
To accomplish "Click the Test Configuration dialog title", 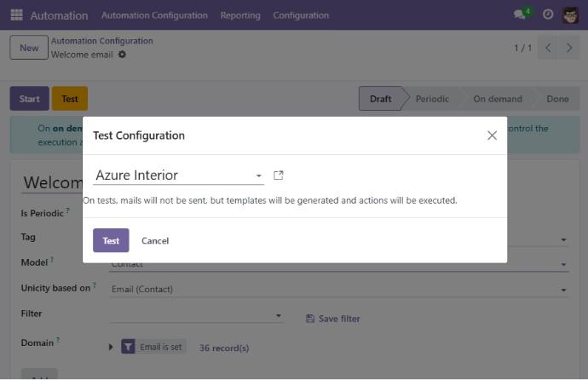I will coord(139,135).
